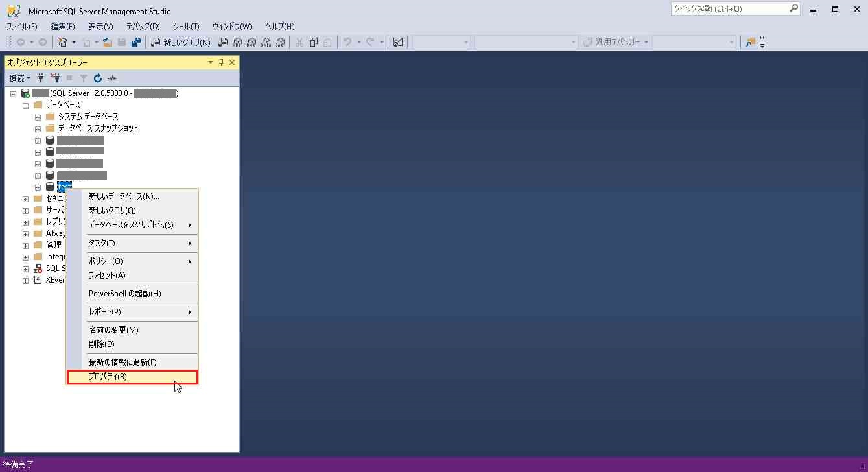Refresh Object Explorer with the refresh icon
This screenshot has height=472, width=868.
point(98,78)
